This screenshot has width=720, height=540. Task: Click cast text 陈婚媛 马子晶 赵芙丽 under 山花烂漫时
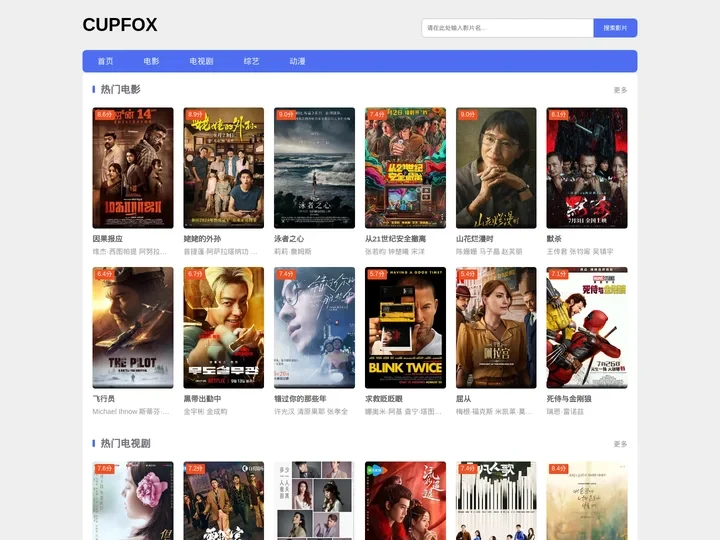click(x=489, y=252)
